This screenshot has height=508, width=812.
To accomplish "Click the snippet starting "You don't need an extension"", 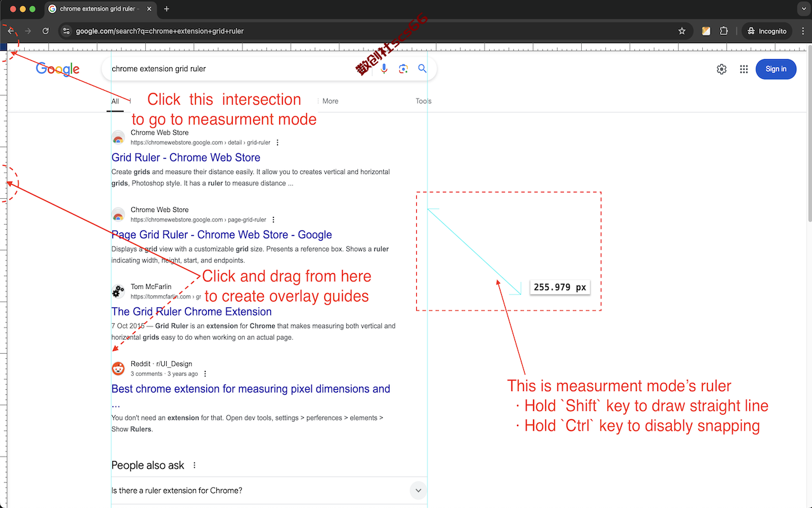I will (x=248, y=424).
